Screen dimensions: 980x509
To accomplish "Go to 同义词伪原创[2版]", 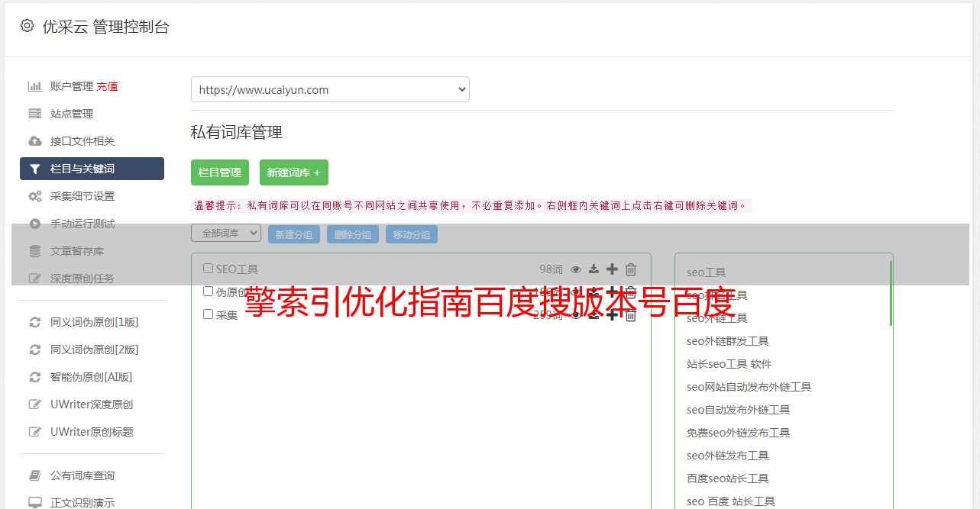I will click(x=95, y=350).
